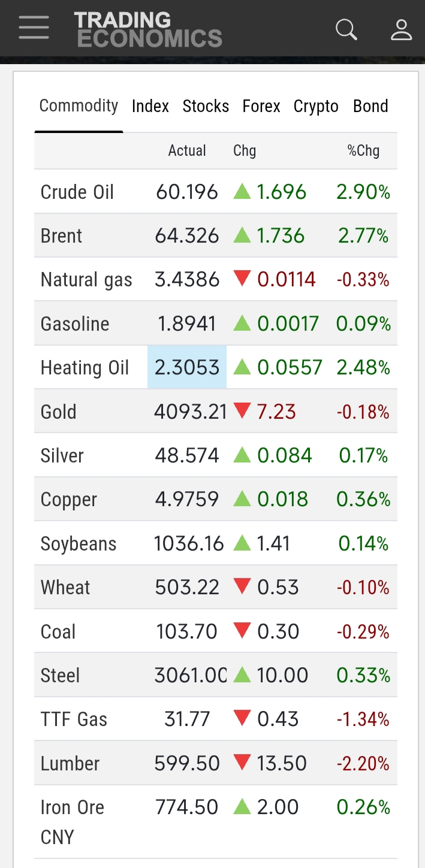The width and height of the screenshot is (425, 868).
Task: Open the user account profile icon
Action: [401, 29]
